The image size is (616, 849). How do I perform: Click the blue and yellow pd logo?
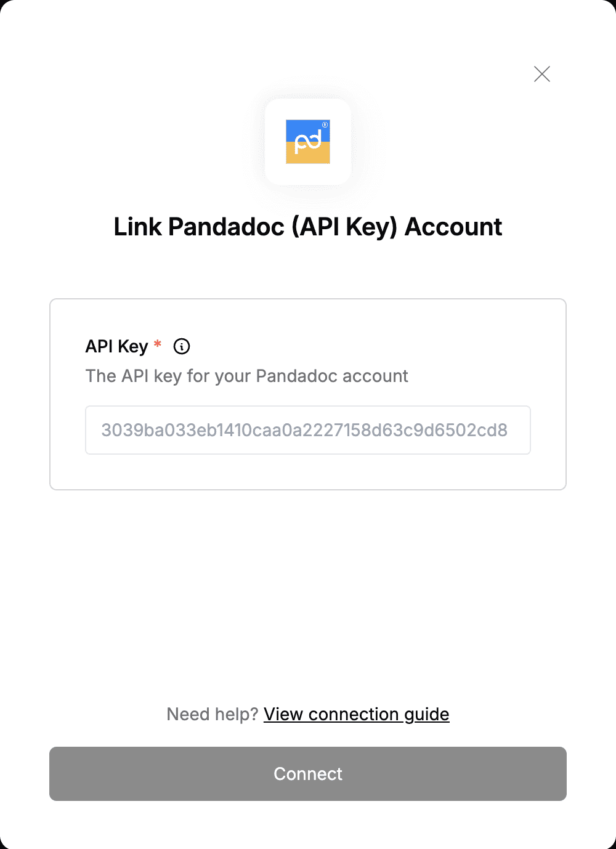308,142
